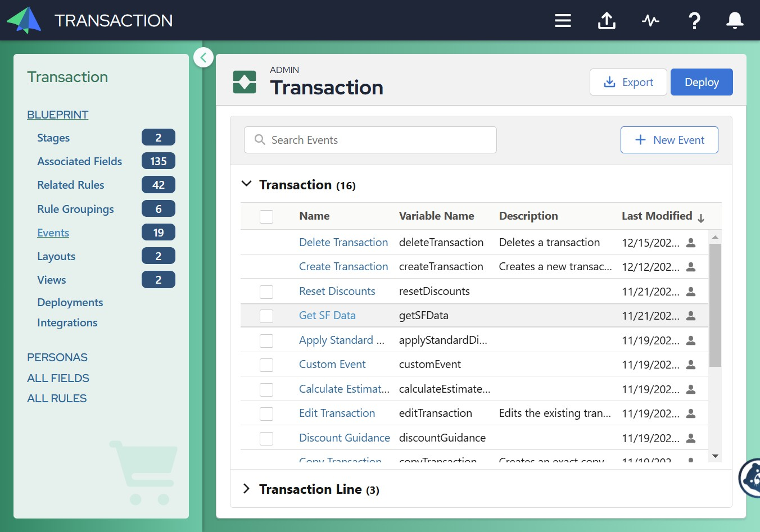Focus the Search Events input field
Image resolution: width=760 pixels, height=532 pixels.
pos(370,140)
